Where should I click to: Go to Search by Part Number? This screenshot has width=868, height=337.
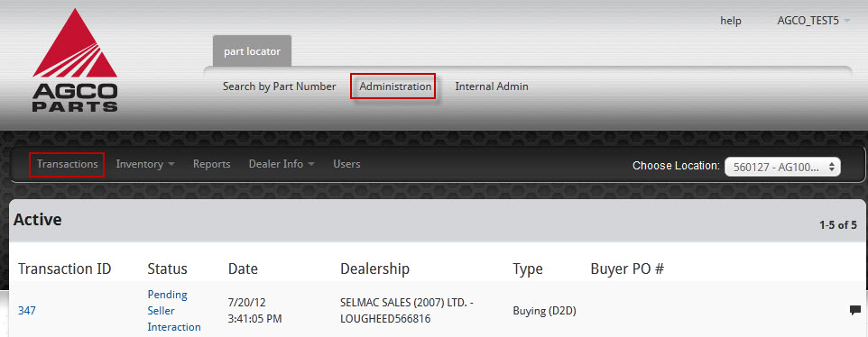(279, 87)
